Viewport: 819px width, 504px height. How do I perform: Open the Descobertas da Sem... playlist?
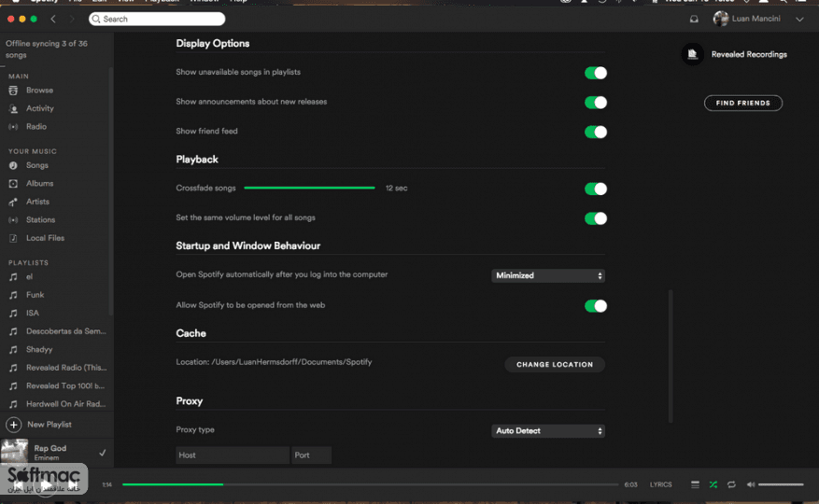pos(65,331)
